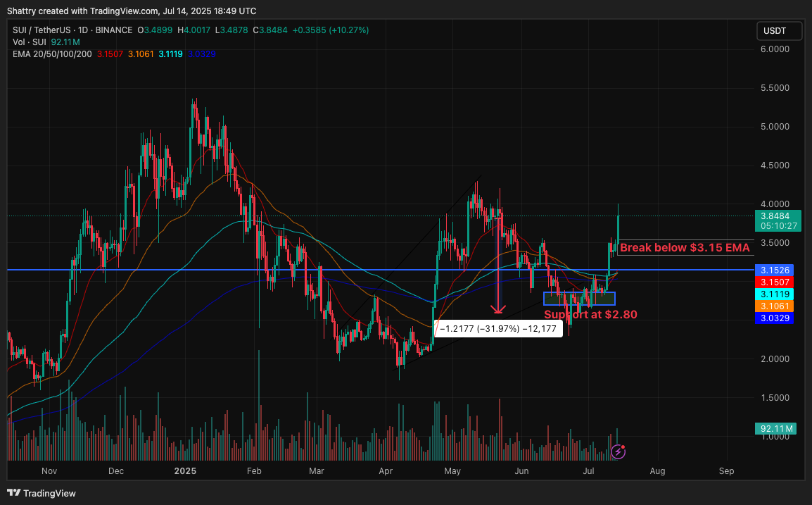
Task: Click the orange 3.1061 EMA price label
Action: (x=774, y=306)
